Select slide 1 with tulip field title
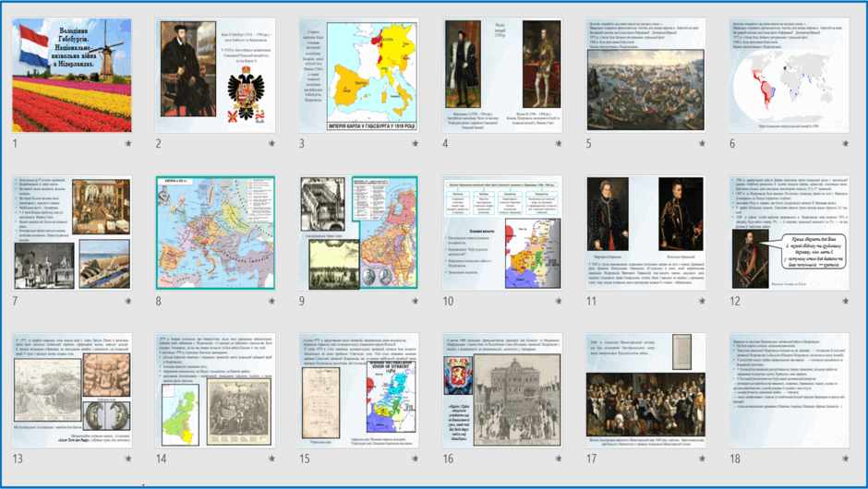 point(72,76)
